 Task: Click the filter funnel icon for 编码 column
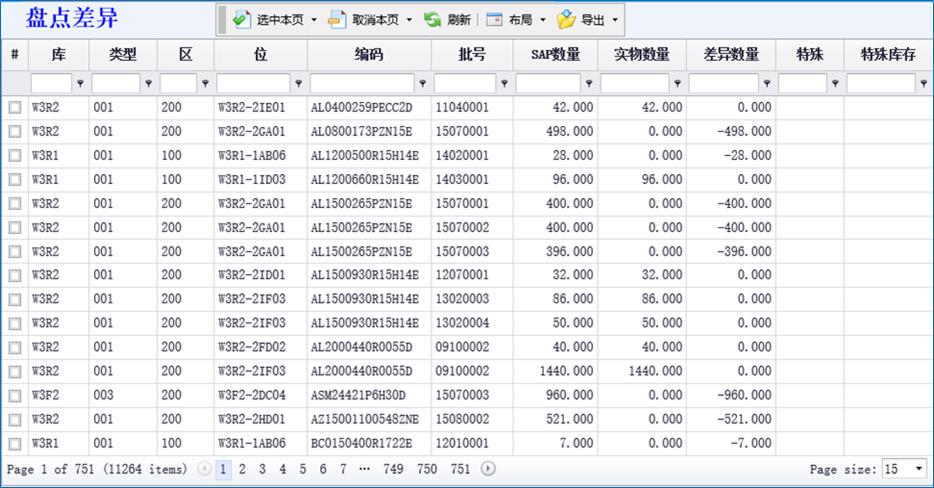click(x=423, y=84)
